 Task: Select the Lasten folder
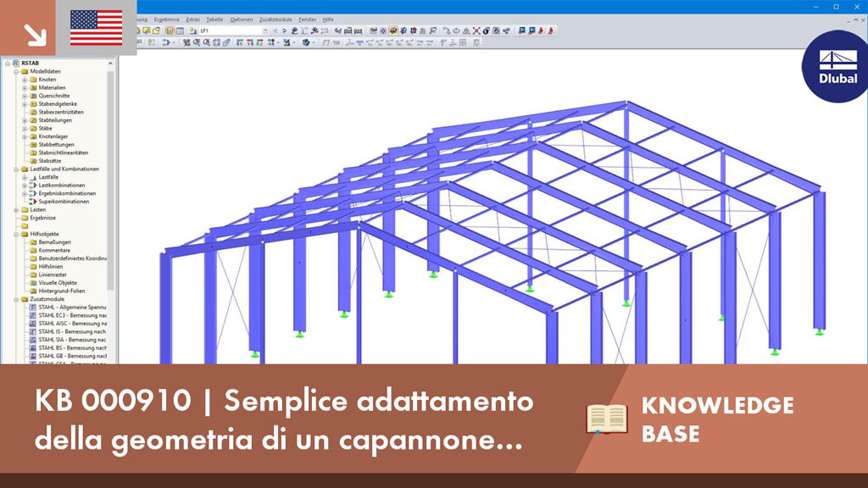point(37,210)
